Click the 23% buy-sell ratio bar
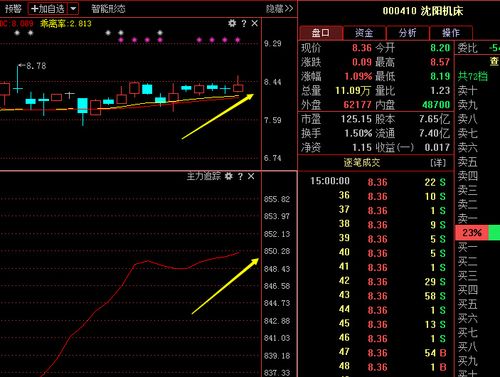Viewport: 500px width, 377px height. click(477, 233)
